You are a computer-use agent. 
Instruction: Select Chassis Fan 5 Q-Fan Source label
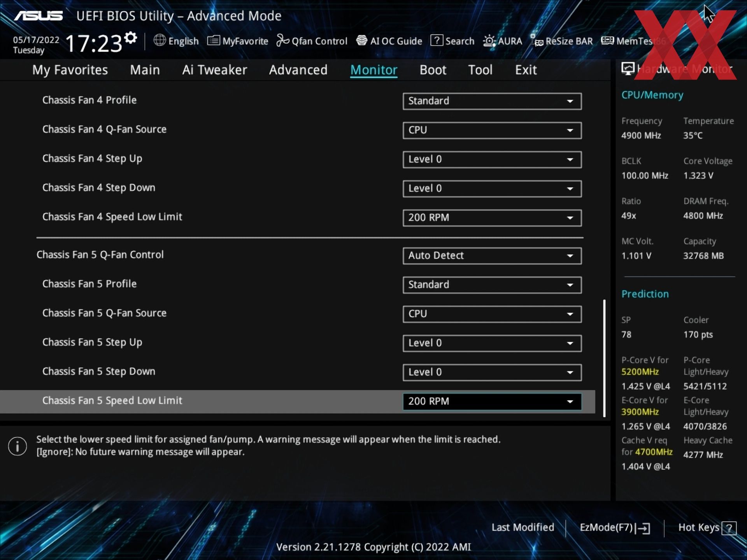click(x=104, y=313)
